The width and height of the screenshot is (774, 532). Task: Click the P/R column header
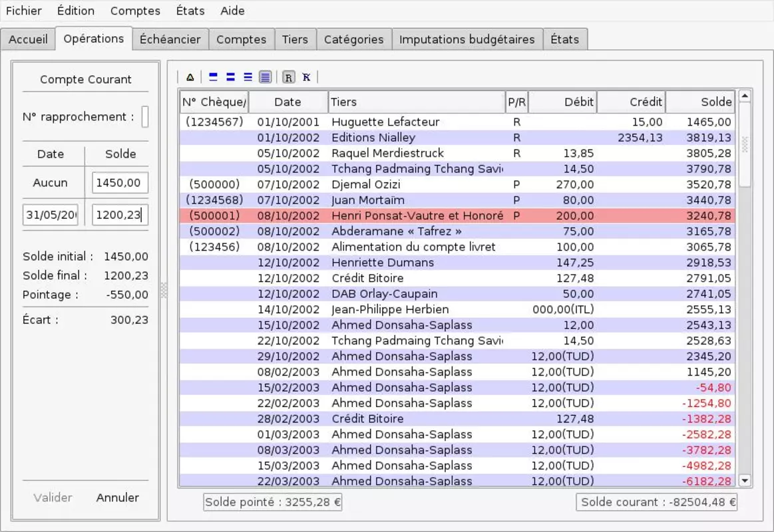tap(517, 102)
